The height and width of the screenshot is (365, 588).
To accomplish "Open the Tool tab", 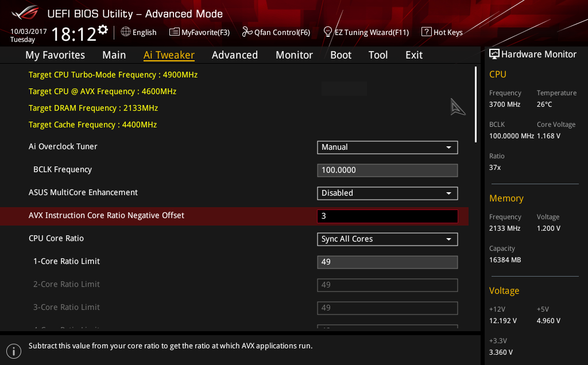I will 378,55.
